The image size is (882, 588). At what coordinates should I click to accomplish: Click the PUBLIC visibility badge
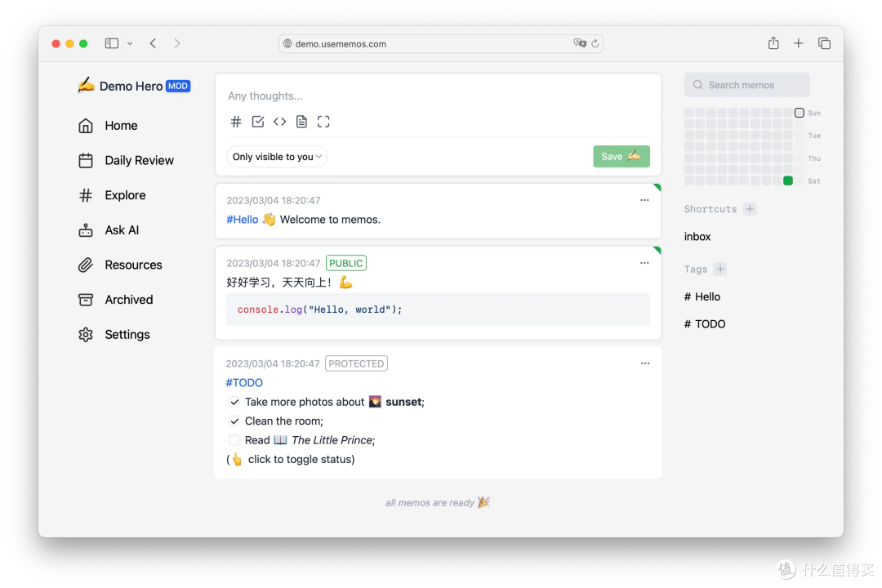pos(346,263)
